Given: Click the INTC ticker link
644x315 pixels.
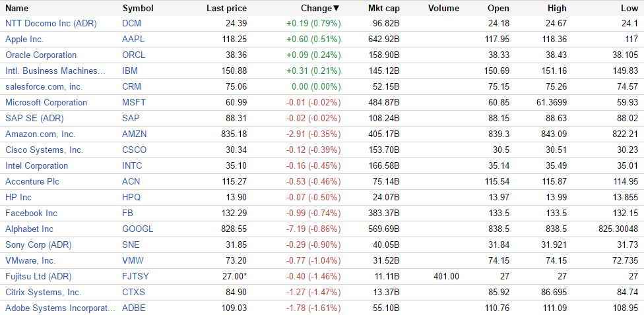Looking at the screenshot, I should [x=132, y=165].
